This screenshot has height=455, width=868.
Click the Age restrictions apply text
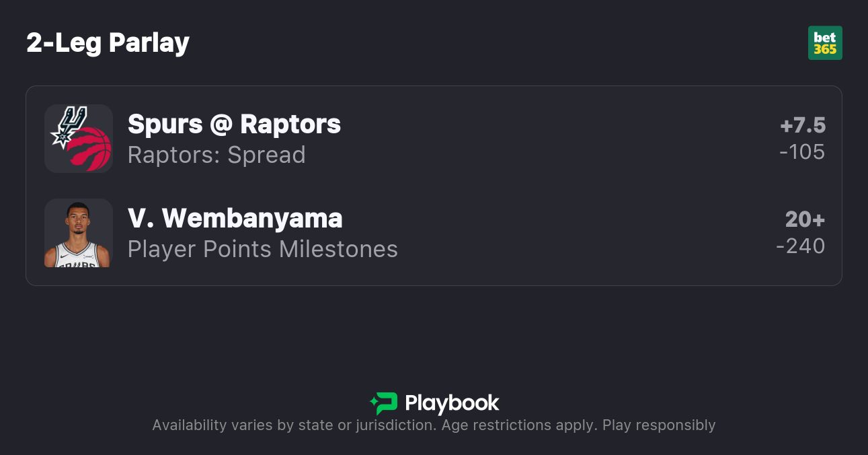[519, 425]
